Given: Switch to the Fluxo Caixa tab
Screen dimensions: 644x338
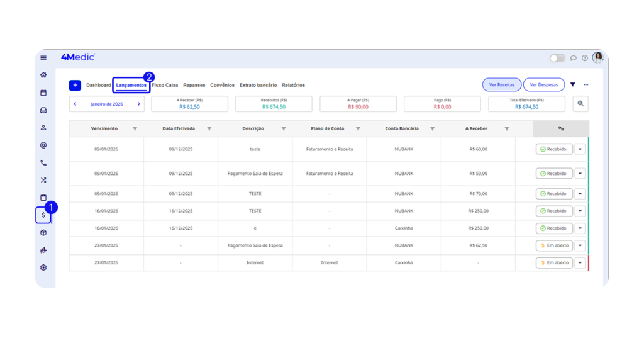Looking at the screenshot, I should click(x=165, y=85).
